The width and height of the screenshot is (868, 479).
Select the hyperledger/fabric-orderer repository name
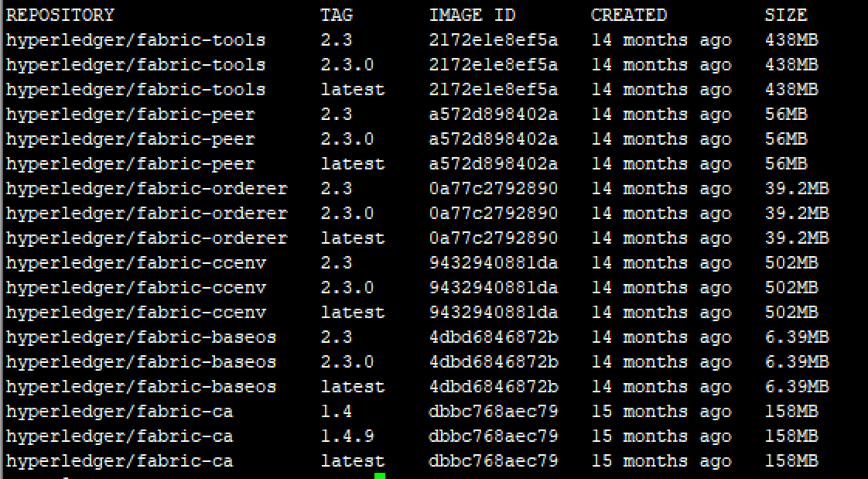point(138,188)
